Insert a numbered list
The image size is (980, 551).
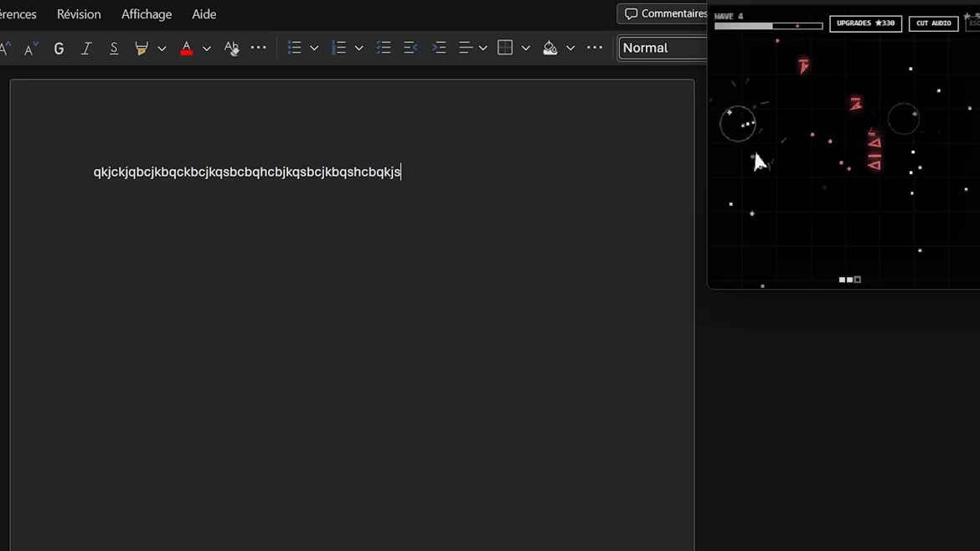pos(338,48)
